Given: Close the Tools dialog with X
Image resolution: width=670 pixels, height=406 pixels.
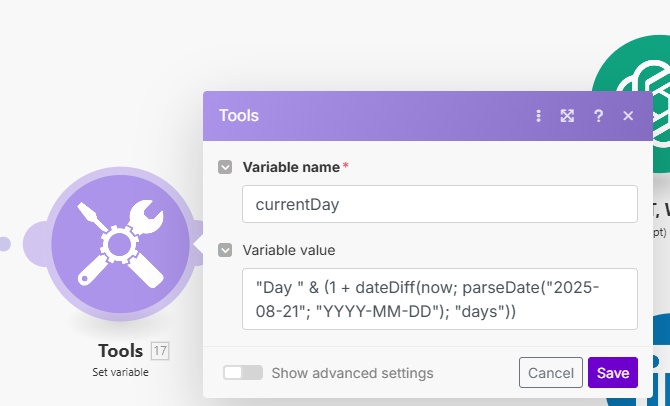Looking at the screenshot, I should [x=628, y=116].
